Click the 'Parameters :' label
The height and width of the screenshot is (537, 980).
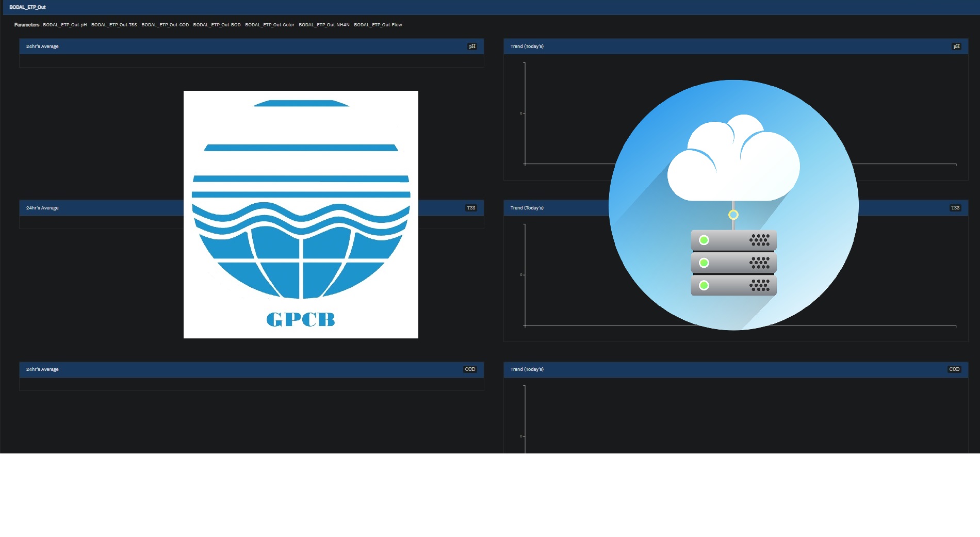point(28,25)
